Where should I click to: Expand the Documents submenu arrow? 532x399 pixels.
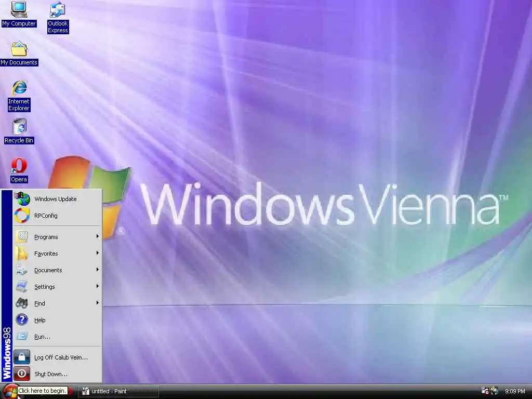(97, 270)
